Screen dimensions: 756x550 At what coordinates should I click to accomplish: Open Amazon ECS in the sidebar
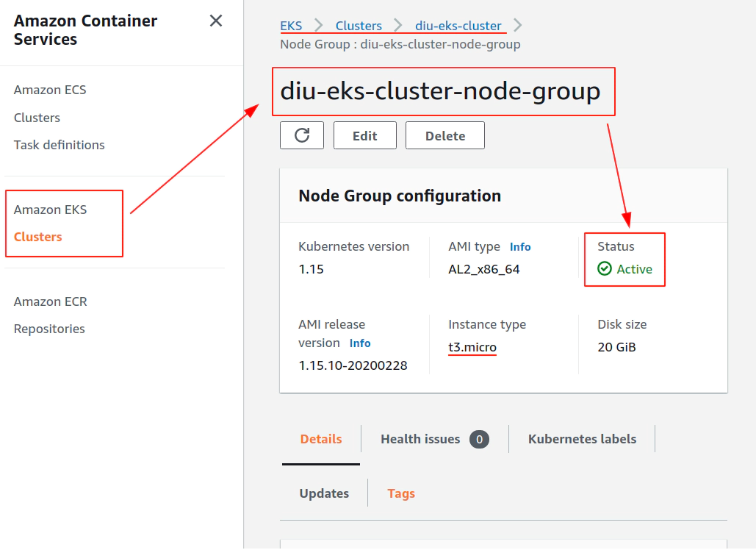[x=50, y=90]
